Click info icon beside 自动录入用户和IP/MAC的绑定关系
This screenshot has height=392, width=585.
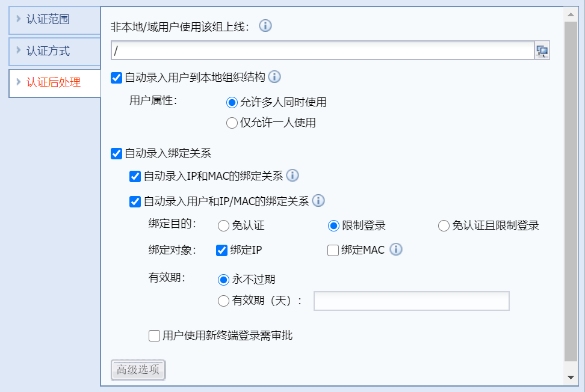(x=318, y=201)
